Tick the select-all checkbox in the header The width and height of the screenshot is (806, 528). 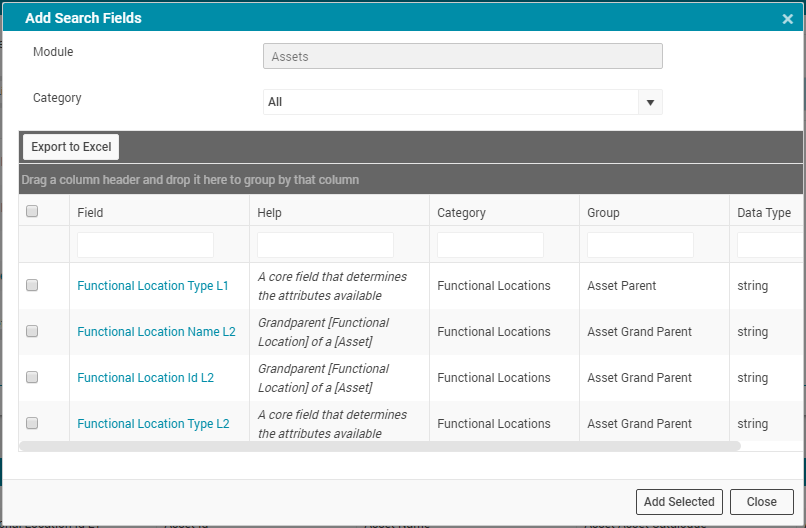coord(32,211)
